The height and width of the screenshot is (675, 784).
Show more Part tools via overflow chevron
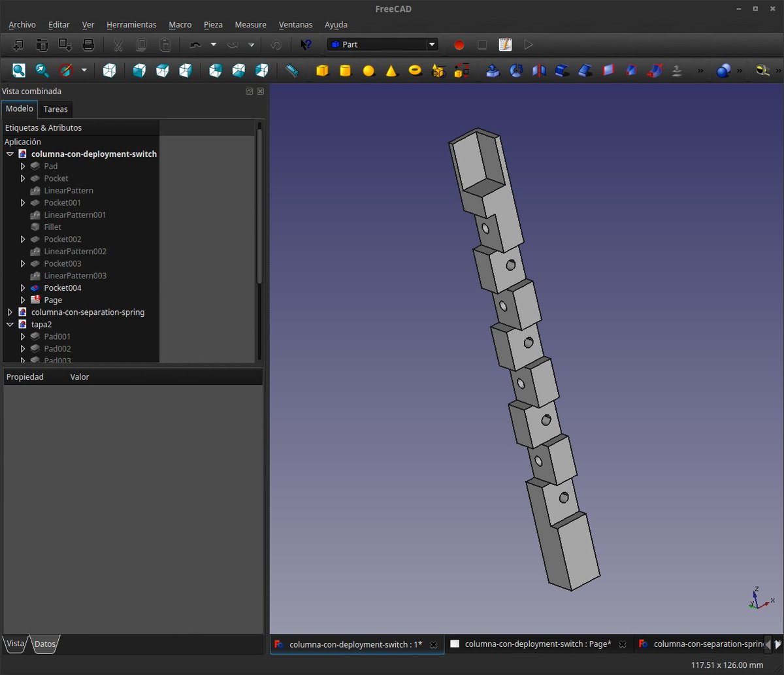tap(700, 71)
